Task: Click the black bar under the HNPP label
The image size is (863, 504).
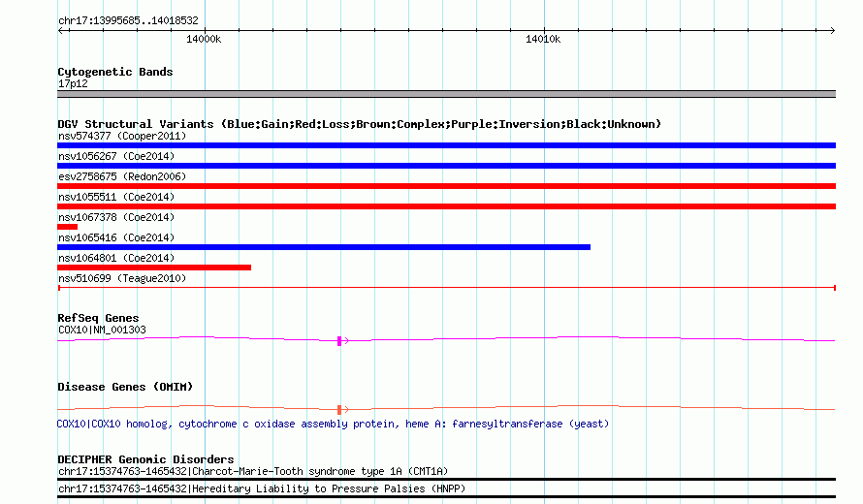Action: pyautogui.click(x=446, y=497)
